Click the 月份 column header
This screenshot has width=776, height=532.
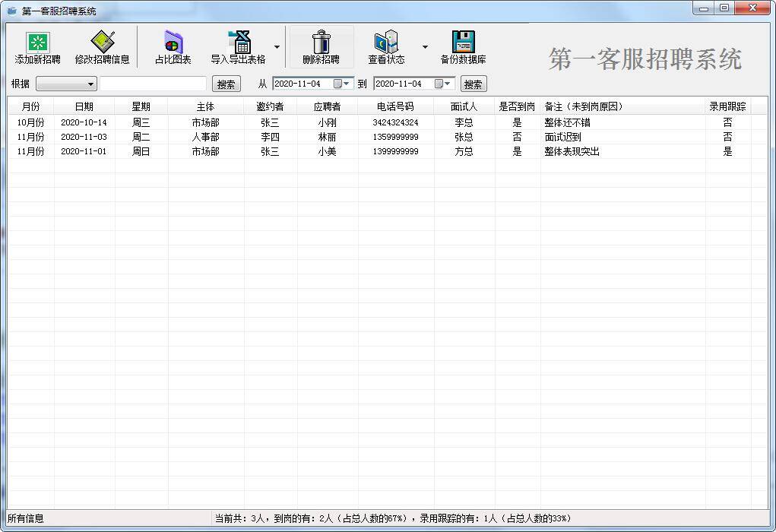[x=30, y=106]
